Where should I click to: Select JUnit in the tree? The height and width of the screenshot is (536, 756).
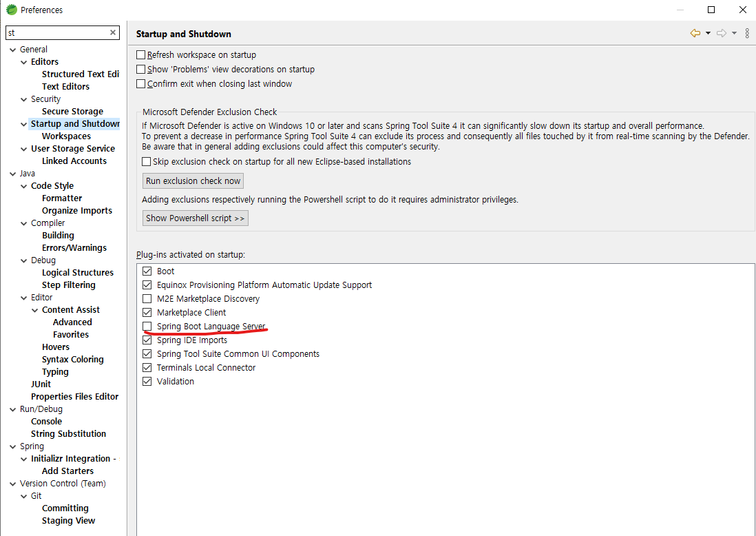coord(41,384)
